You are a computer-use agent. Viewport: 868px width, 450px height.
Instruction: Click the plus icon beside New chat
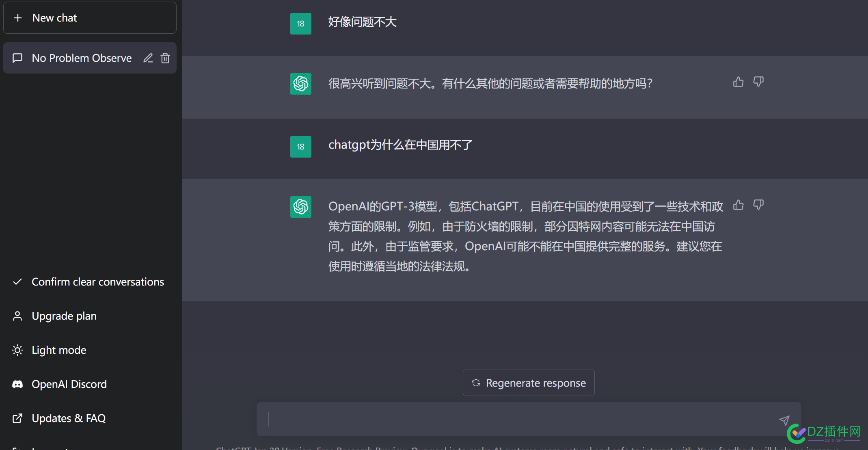[18, 18]
